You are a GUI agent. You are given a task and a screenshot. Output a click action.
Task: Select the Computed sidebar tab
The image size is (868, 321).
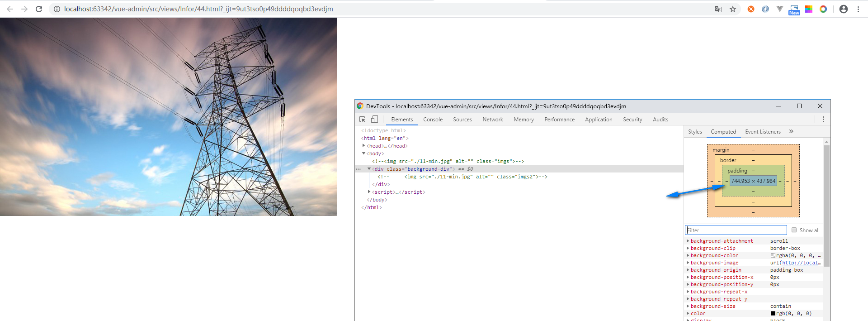[x=723, y=132]
